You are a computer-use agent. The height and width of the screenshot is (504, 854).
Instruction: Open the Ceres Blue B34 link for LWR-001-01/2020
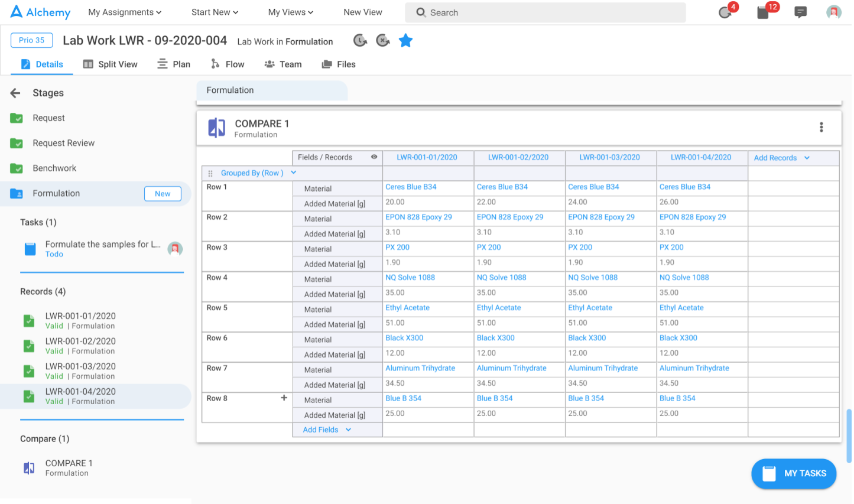tap(411, 187)
